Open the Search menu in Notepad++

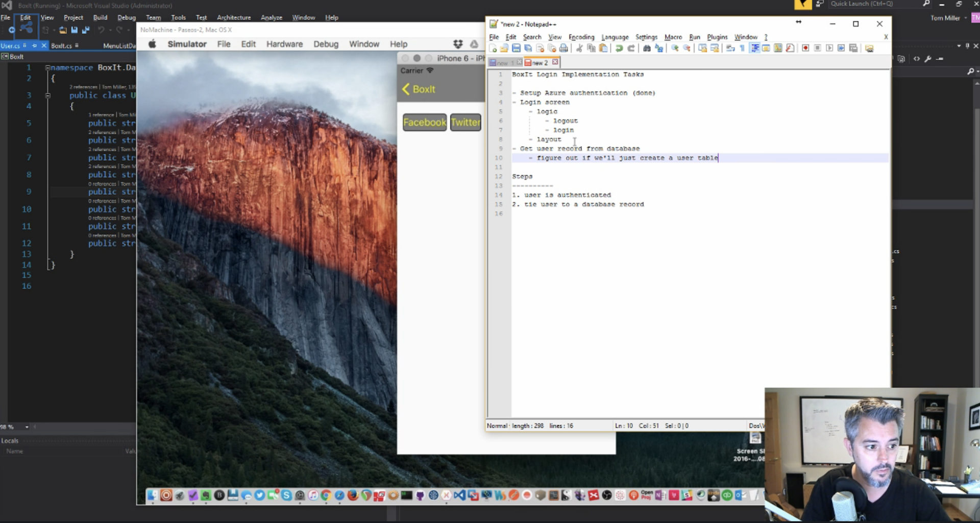click(532, 37)
